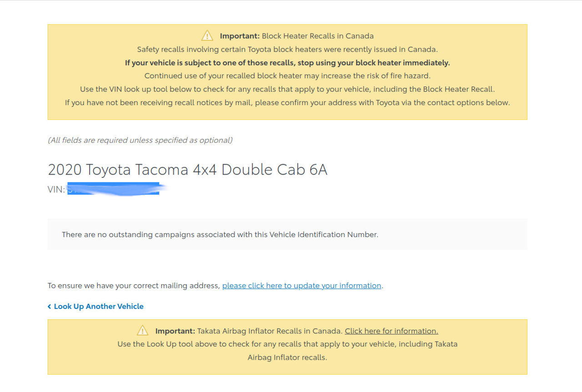Screen dimensions: 582x392
Task: Click the back chevron before Look Up Another Vehicle
Action: pos(49,307)
